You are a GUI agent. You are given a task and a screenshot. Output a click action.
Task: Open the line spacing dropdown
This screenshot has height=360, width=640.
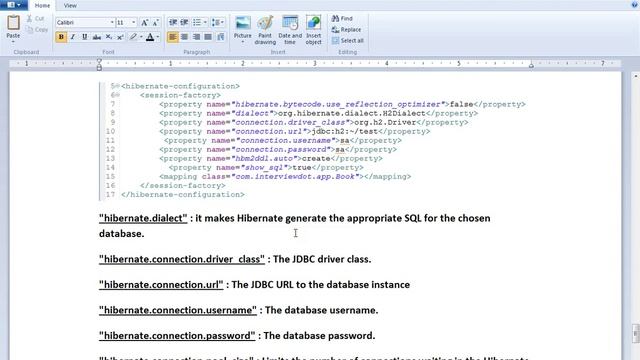218,22
